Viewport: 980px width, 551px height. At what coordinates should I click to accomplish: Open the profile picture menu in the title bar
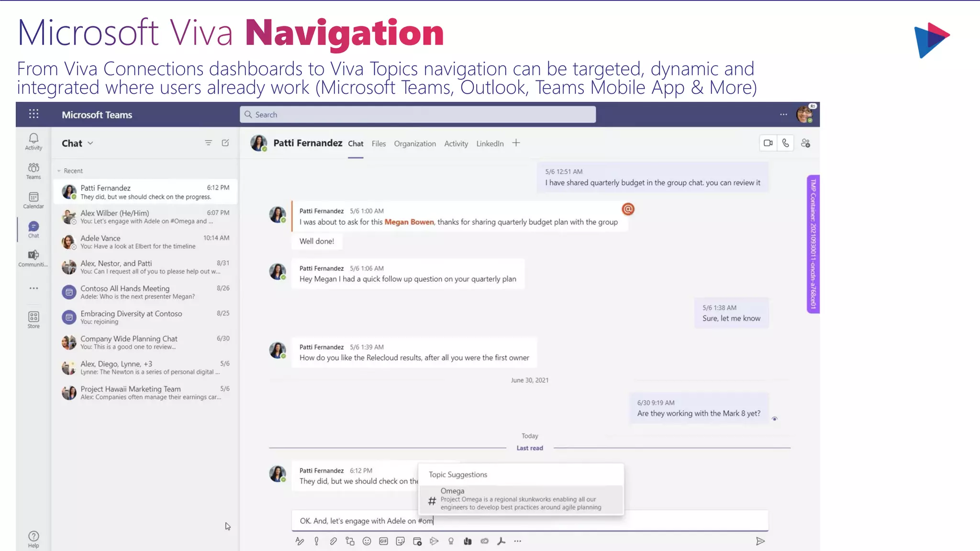click(x=805, y=114)
